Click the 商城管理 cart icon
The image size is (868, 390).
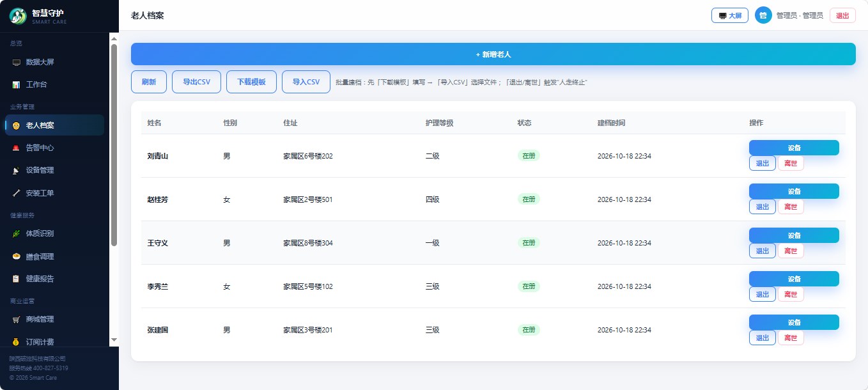tap(17, 319)
